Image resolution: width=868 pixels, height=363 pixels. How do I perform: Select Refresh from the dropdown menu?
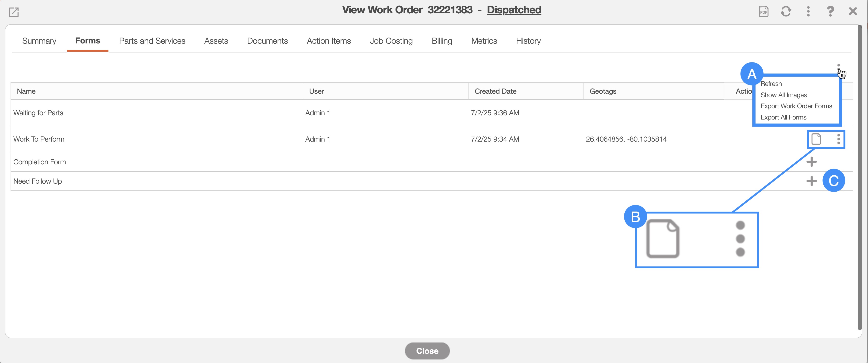click(x=771, y=84)
